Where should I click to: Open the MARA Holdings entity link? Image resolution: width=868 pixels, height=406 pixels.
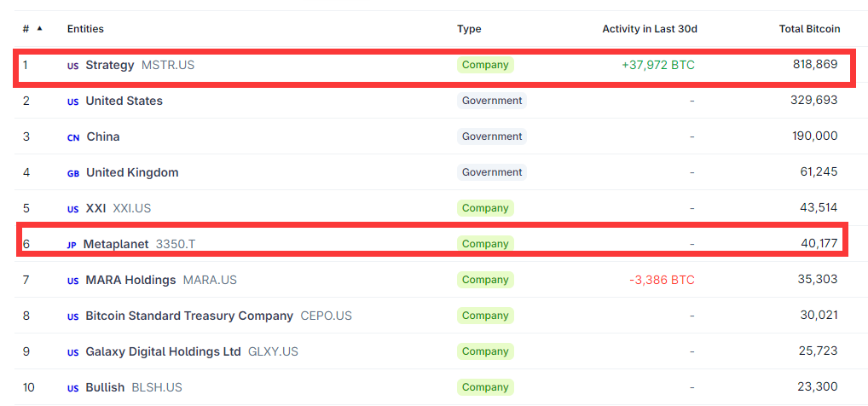(130, 280)
